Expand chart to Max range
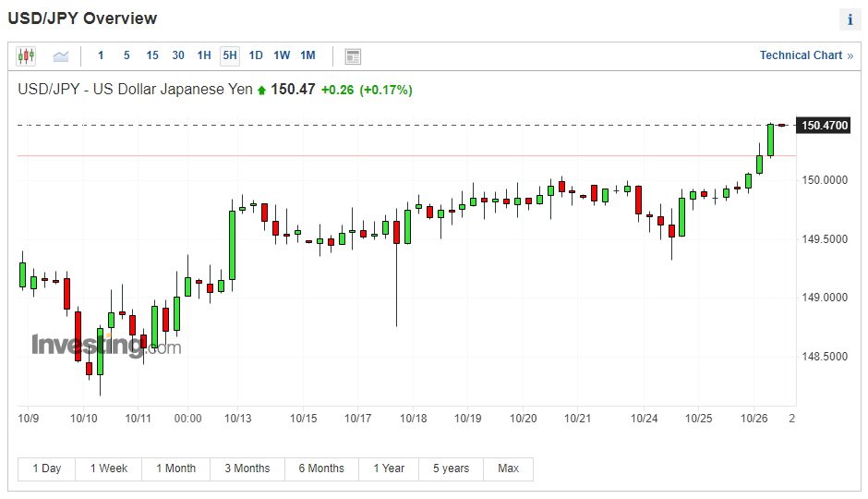This screenshot has height=499, width=868. (508, 469)
